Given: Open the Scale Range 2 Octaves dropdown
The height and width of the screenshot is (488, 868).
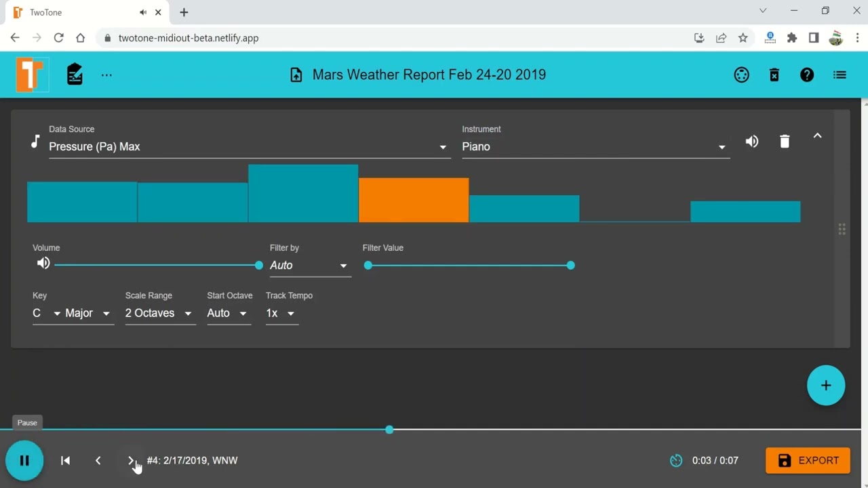Looking at the screenshot, I should tap(160, 313).
